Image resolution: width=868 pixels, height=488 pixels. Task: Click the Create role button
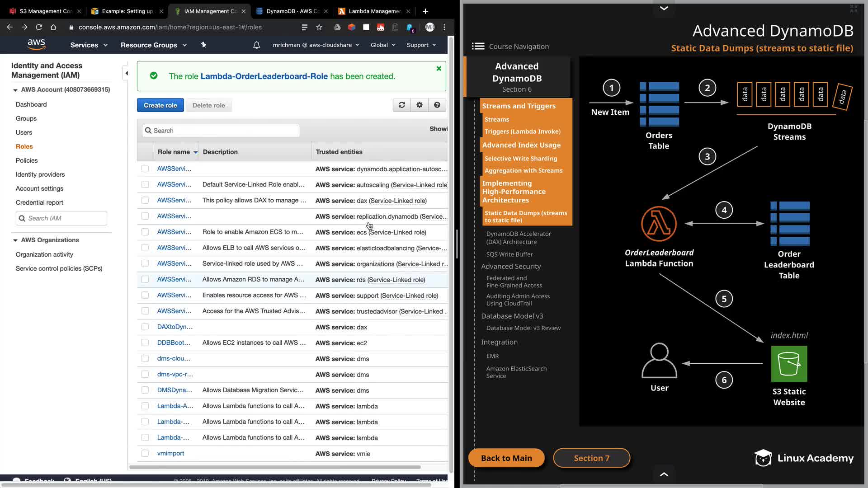(160, 105)
